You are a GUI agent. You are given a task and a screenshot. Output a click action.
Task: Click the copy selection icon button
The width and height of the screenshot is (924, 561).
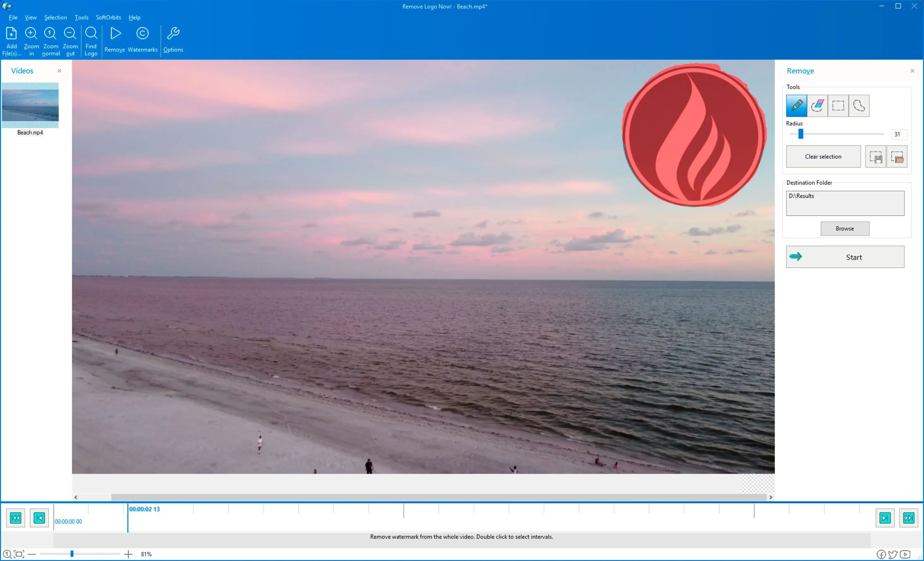(876, 156)
